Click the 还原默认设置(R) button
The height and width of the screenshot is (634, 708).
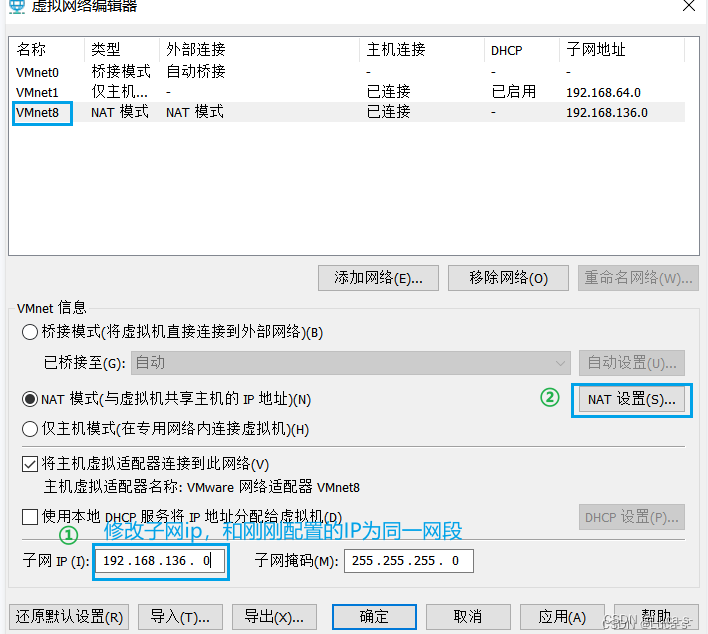(x=69, y=617)
